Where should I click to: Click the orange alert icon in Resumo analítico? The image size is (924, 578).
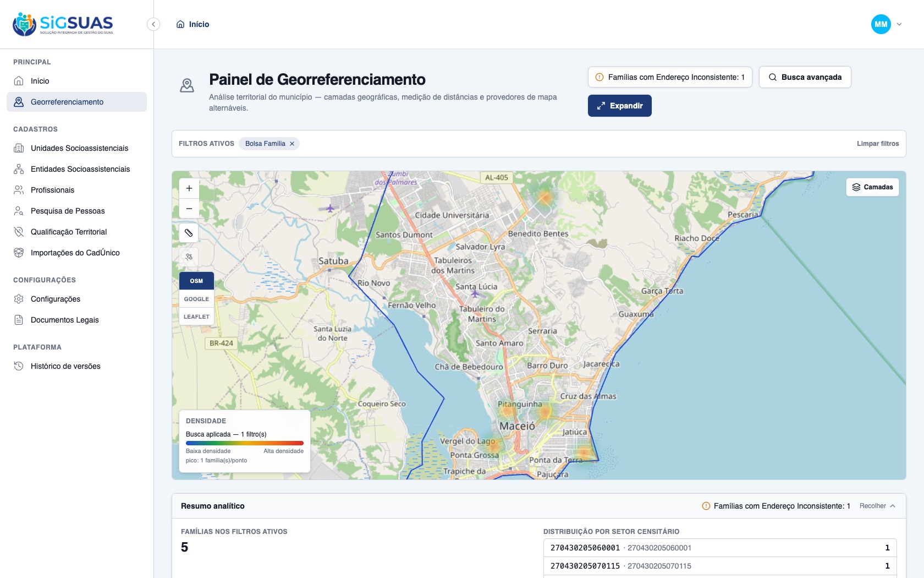coord(706,506)
